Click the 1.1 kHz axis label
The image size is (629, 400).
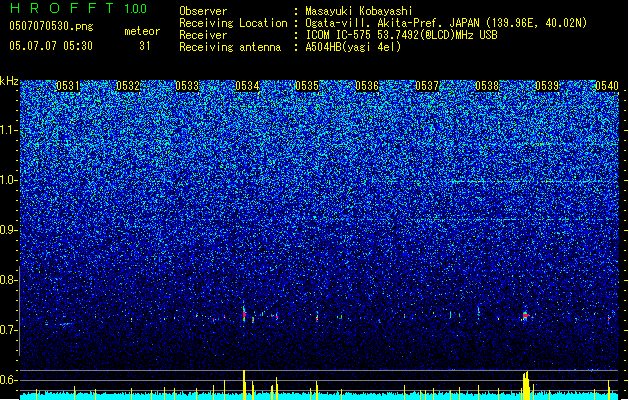point(9,130)
